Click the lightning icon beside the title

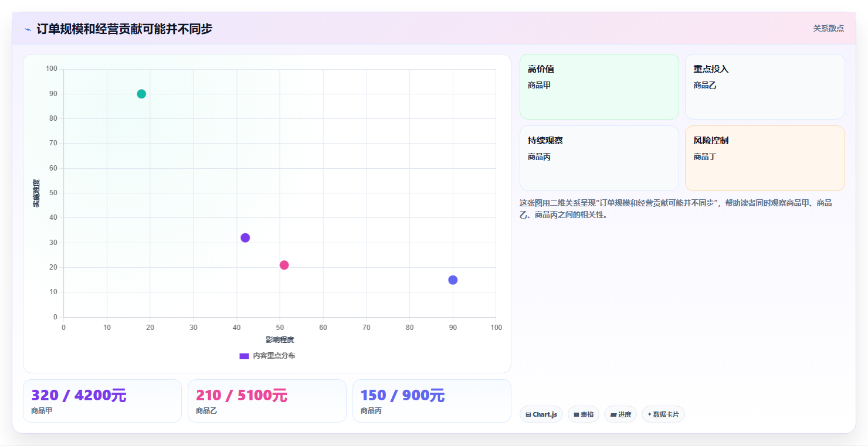[28, 29]
